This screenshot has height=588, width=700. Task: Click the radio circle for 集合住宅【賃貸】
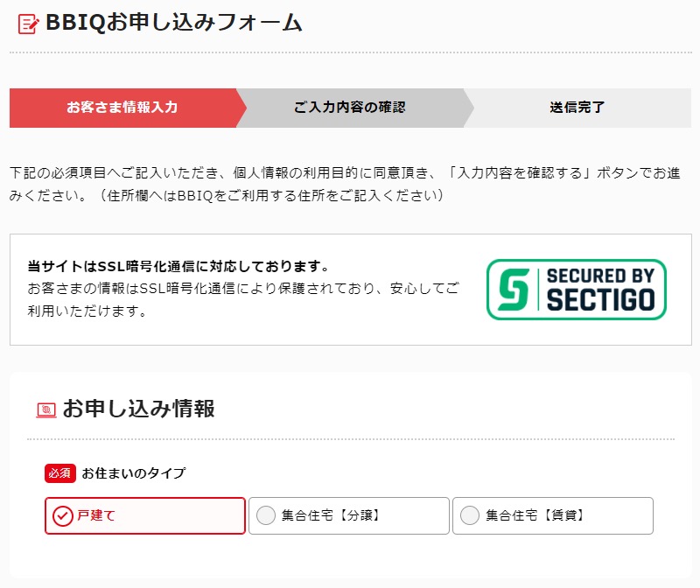coord(470,515)
